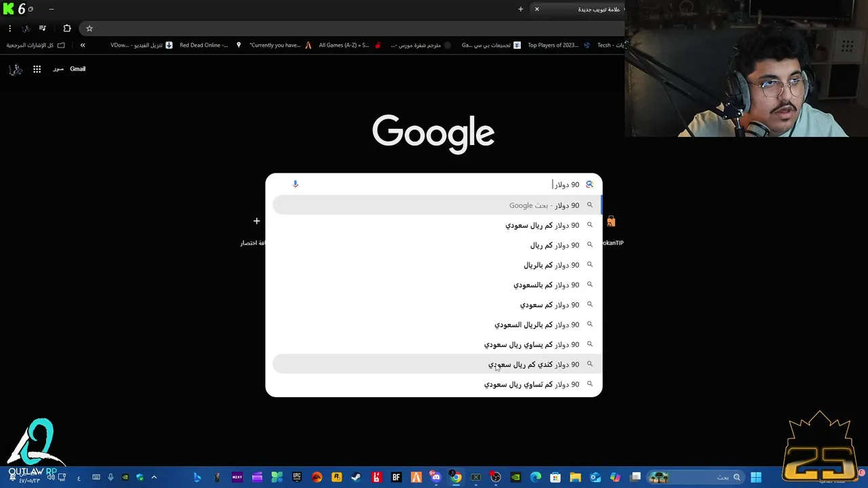Click the search icon inside the search box
Viewport: 868px width, 488px height.
tap(589, 184)
